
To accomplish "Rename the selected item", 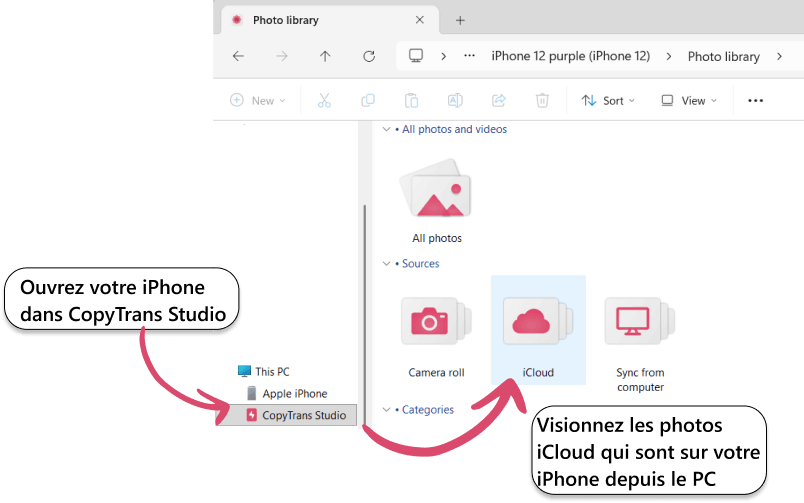I will (455, 100).
